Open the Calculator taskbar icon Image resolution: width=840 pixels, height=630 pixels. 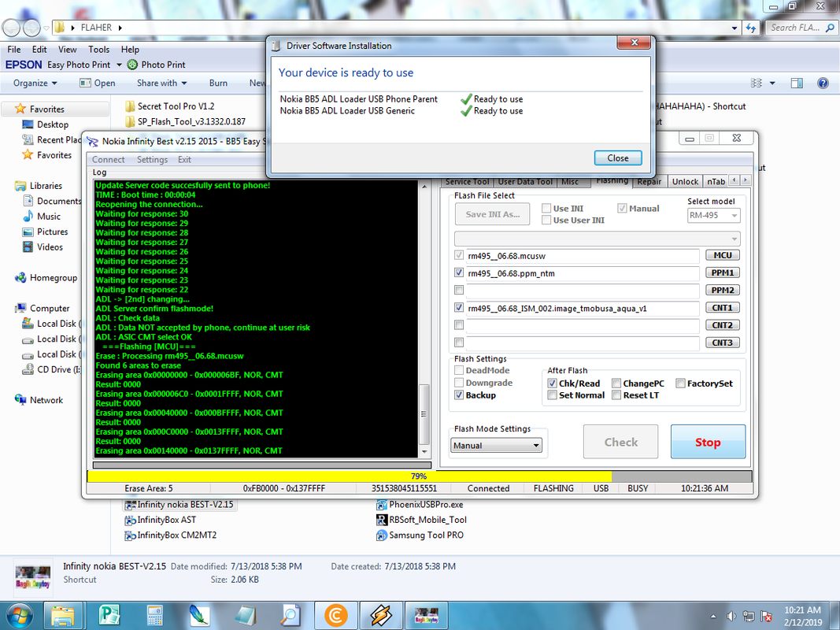coord(155,615)
